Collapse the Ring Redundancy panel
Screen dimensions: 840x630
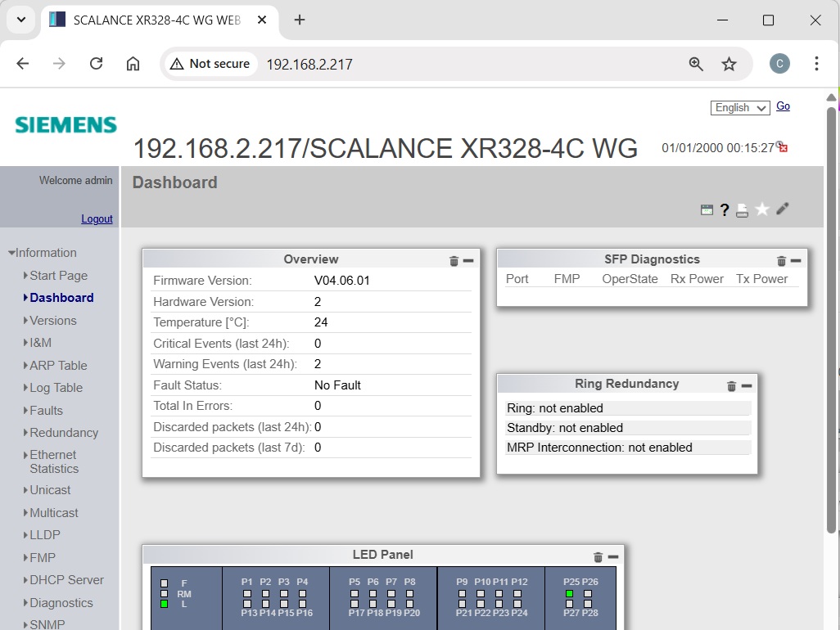[x=747, y=386]
